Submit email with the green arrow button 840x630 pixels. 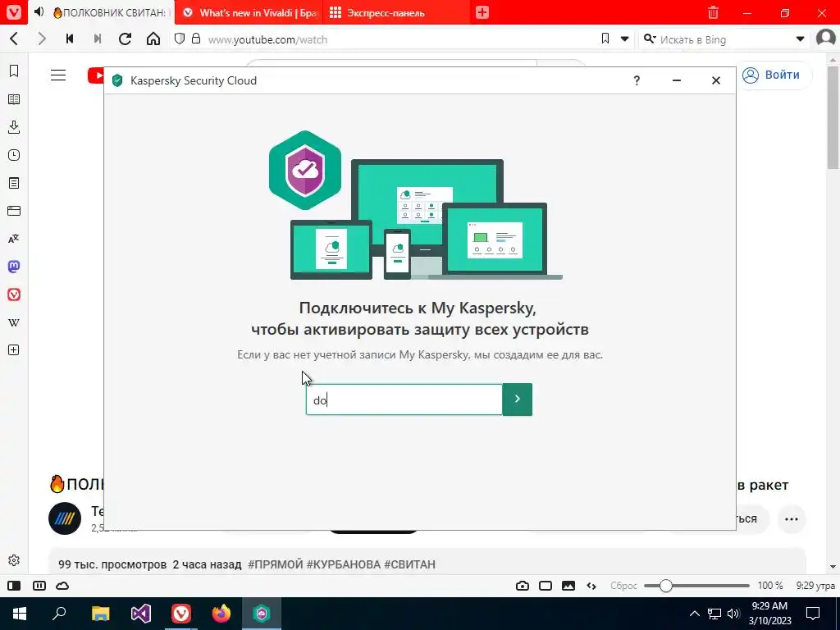pyautogui.click(x=518, y=399)
